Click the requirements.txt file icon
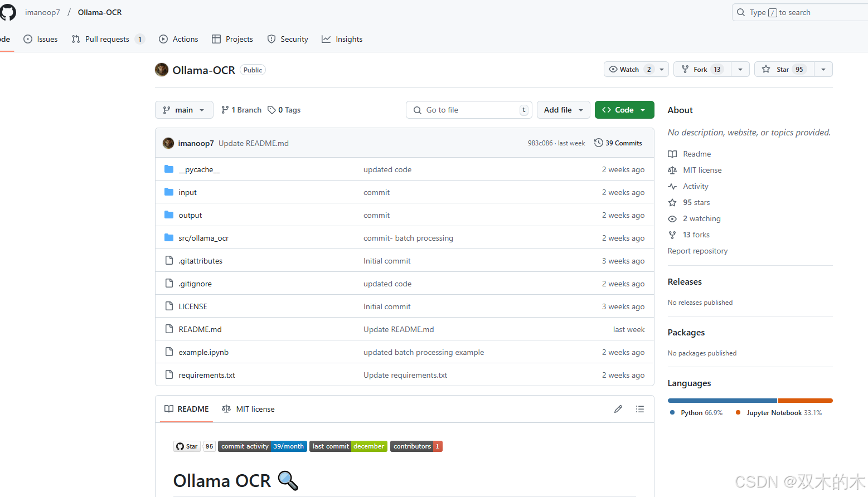The height and width of the screenshot is (497, 868). tap(169, 374)
